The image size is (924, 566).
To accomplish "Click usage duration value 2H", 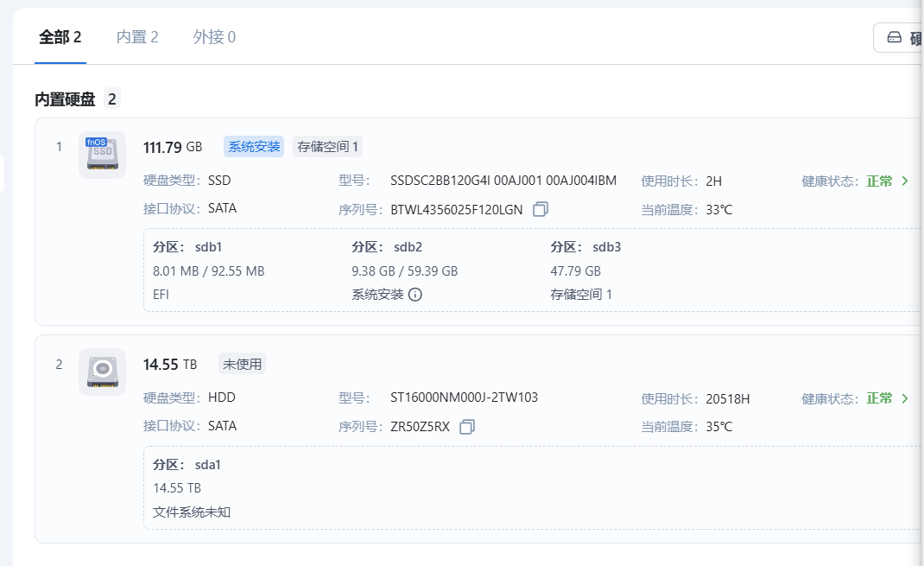I will coord(713,181).
